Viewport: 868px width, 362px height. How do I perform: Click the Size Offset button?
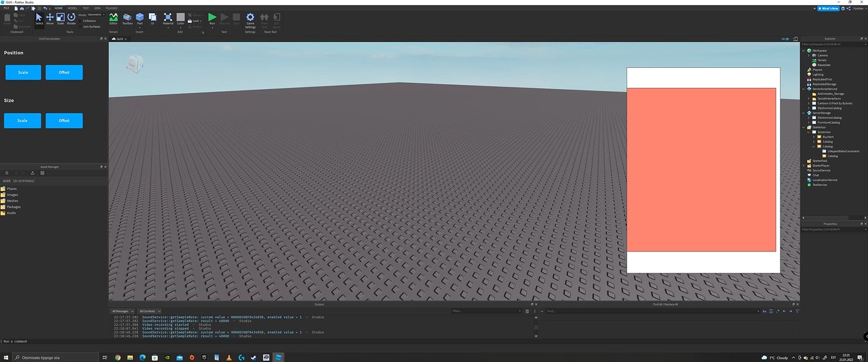click(64, 121)
